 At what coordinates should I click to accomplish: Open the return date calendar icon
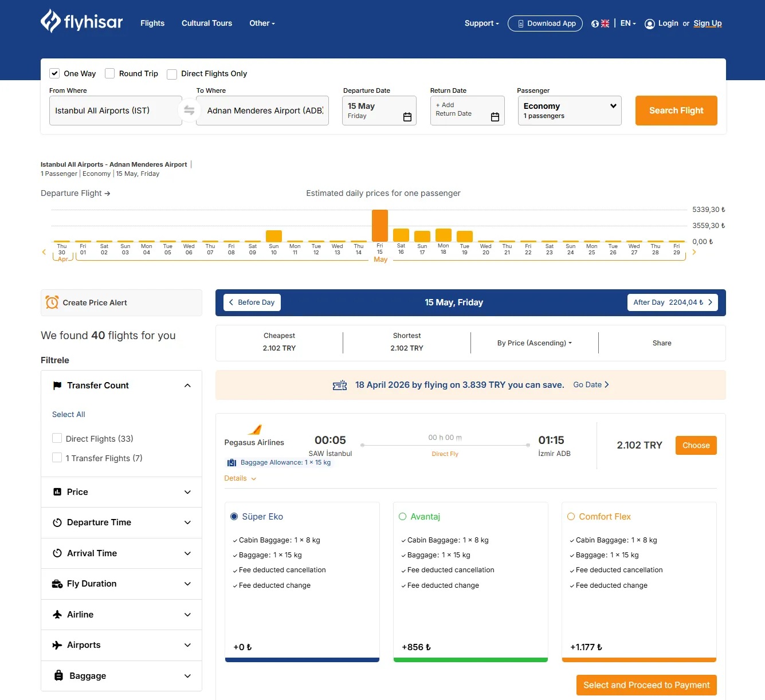click(495, 116)
